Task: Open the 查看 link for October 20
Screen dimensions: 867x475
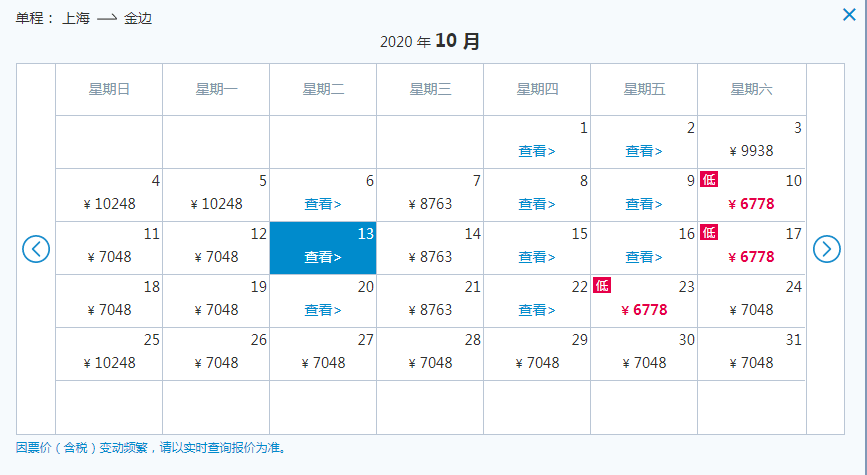Action: point(323,310)
